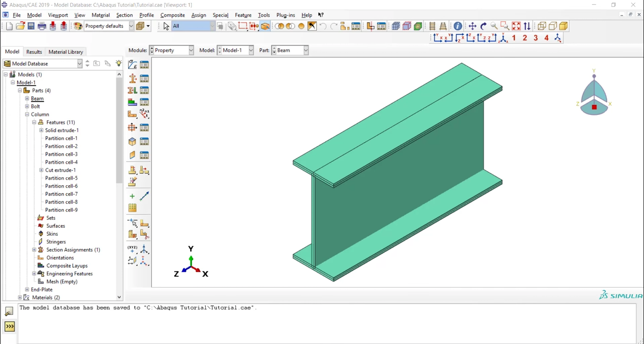Collapse the Column part node
The image size is (644, 344).
[x=27, y=114]
